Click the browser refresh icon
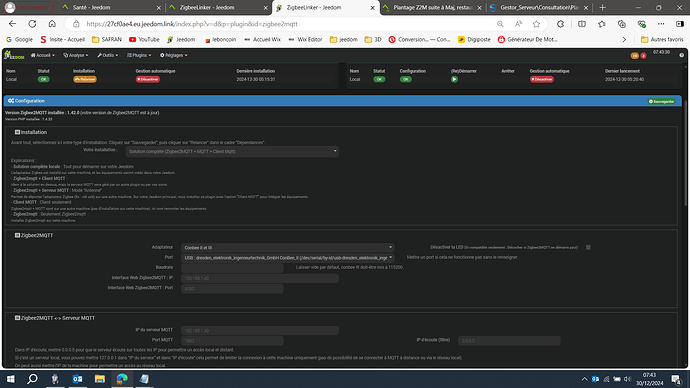 (x=32, y=24)
